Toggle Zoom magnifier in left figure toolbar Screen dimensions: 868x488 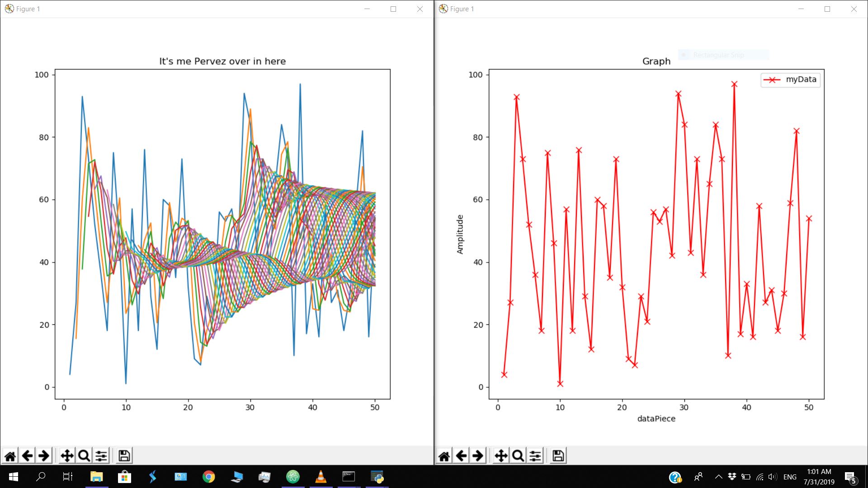click(x=84, y=455)
